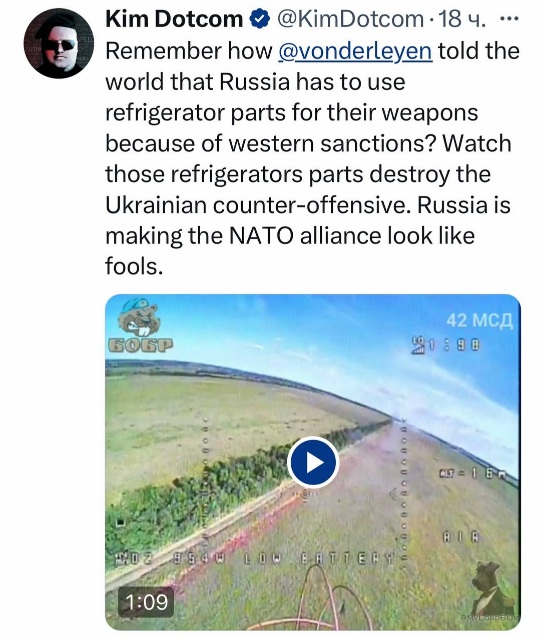Click the signal strength OSD icon
Viewport: 545px width, 637px height.
click(417, 345)
